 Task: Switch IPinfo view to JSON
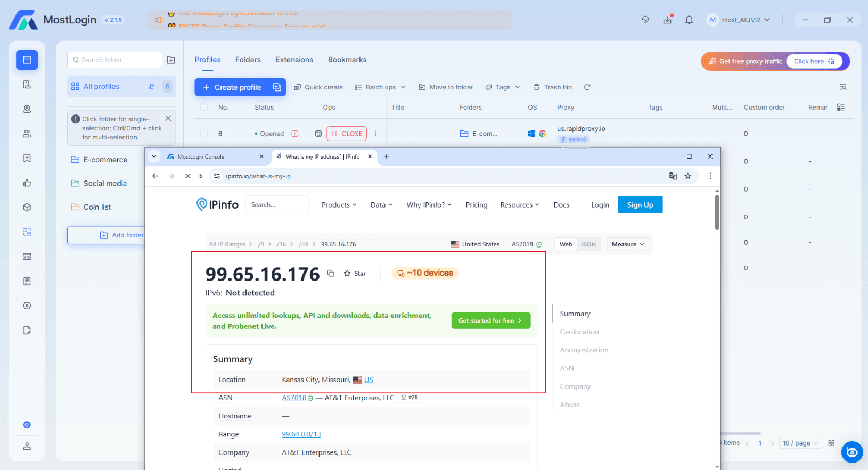(588, 244)
